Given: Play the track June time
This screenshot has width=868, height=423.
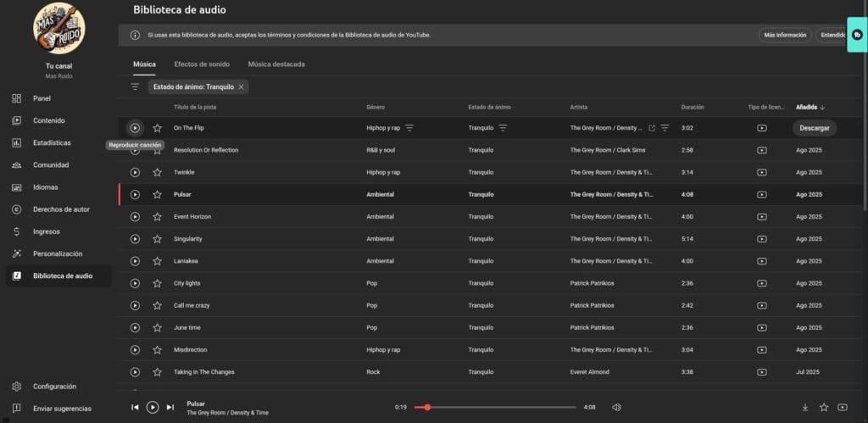Looking at the screenshot, I should click(x=135, y=327).
